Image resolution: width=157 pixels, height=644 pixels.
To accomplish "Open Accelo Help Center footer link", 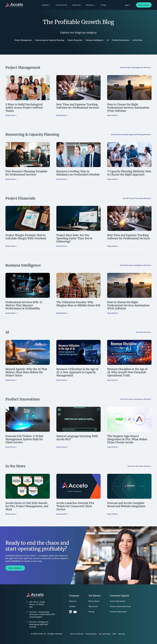I will click(x=118, y=601).
